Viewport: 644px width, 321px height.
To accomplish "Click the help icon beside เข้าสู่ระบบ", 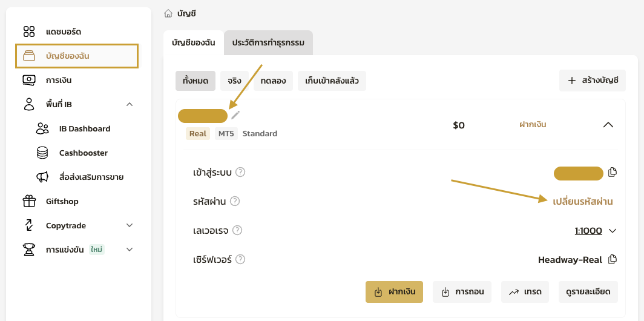I will 240,173.
